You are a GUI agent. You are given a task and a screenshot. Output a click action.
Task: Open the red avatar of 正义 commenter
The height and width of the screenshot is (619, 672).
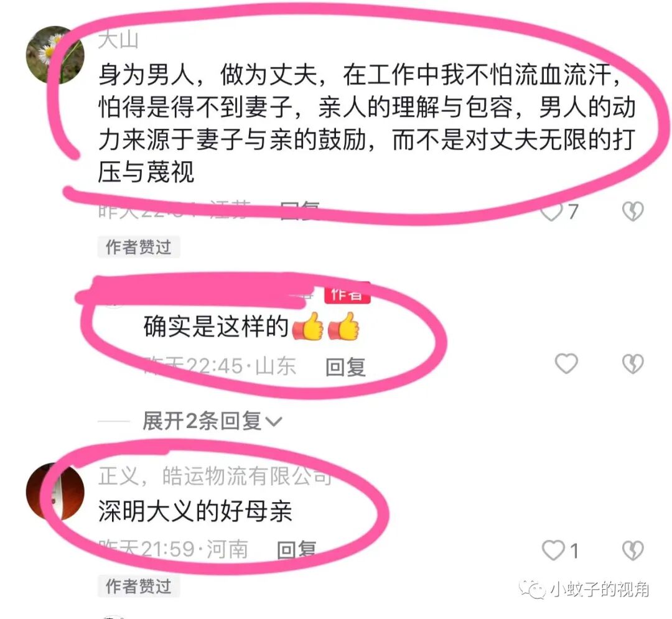click(x=55, y=491)
